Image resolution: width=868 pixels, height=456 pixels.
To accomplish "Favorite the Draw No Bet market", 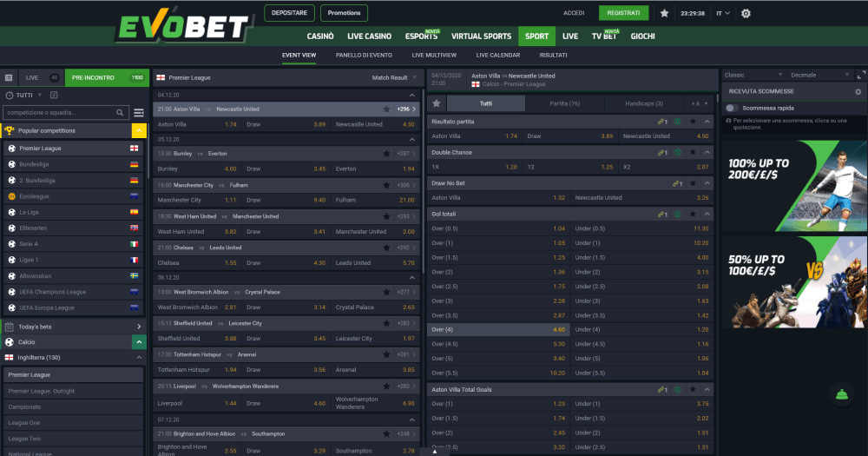I will (693, 183).
